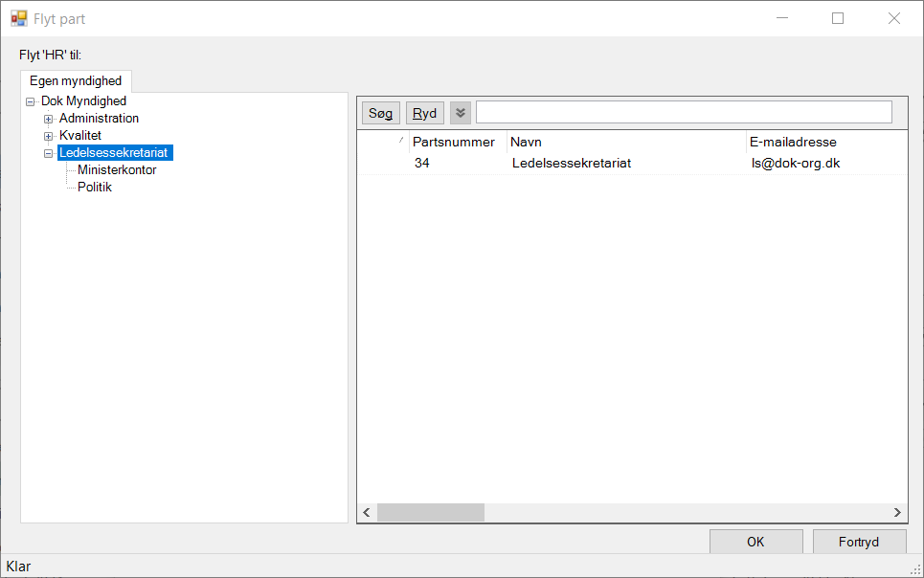Click into the search text field

click(x=683, y=112)
